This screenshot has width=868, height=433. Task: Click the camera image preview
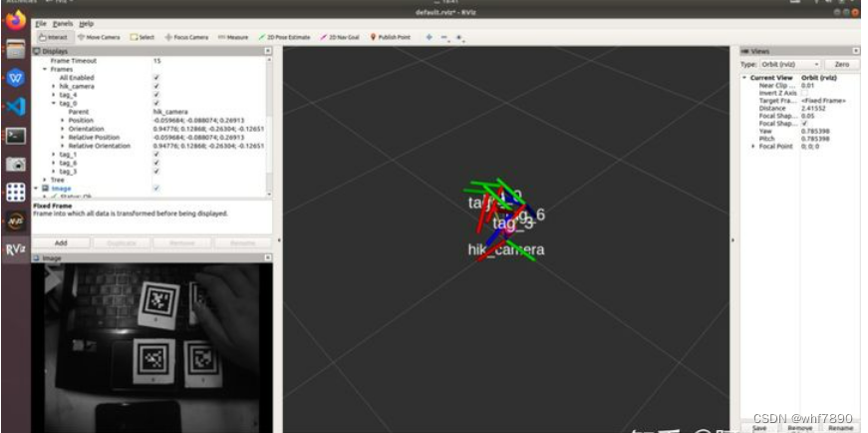[151, 347]
